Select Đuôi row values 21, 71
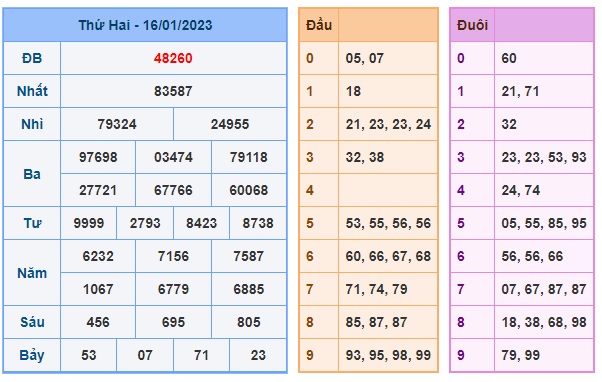Viewport: 602px width, 382px height. 520,91
